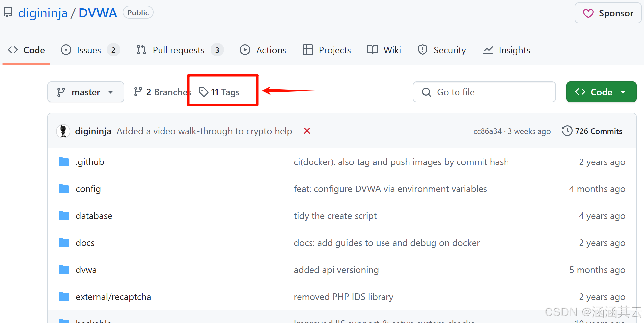View the 11 Tags link
The width and height of the screenshot is (644, 323).
(x=219, y=92)
